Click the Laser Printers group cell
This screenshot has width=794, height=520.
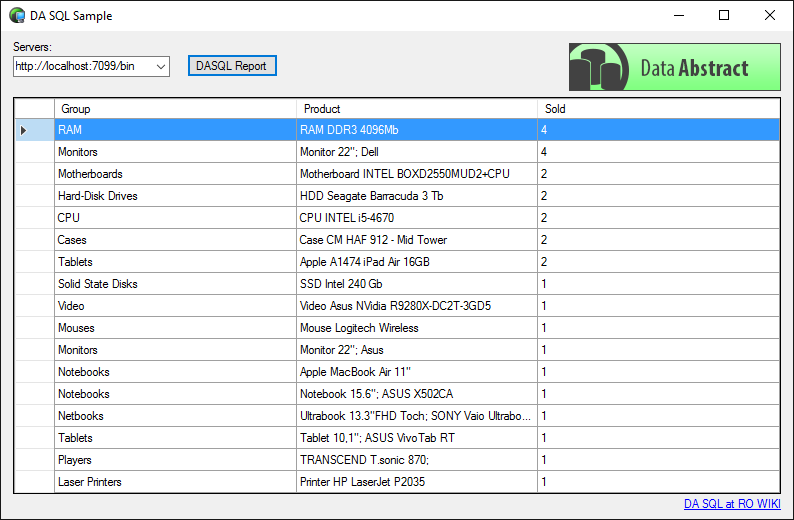tap(175, 482)
